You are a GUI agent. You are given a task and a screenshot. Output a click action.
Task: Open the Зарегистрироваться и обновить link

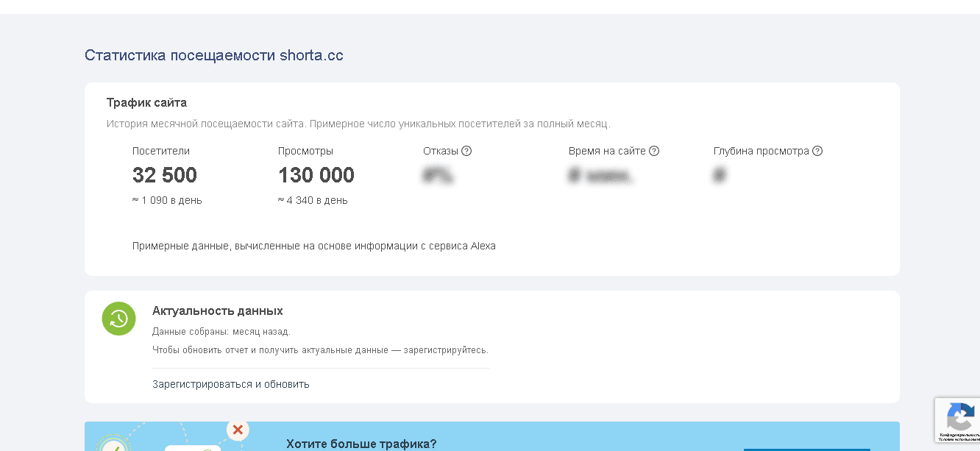230,384
